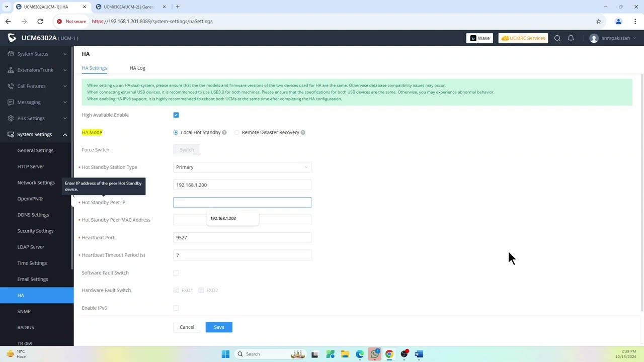Open Wave from the header
Viewport: 644px width, 362px height.
click(480, 38)
